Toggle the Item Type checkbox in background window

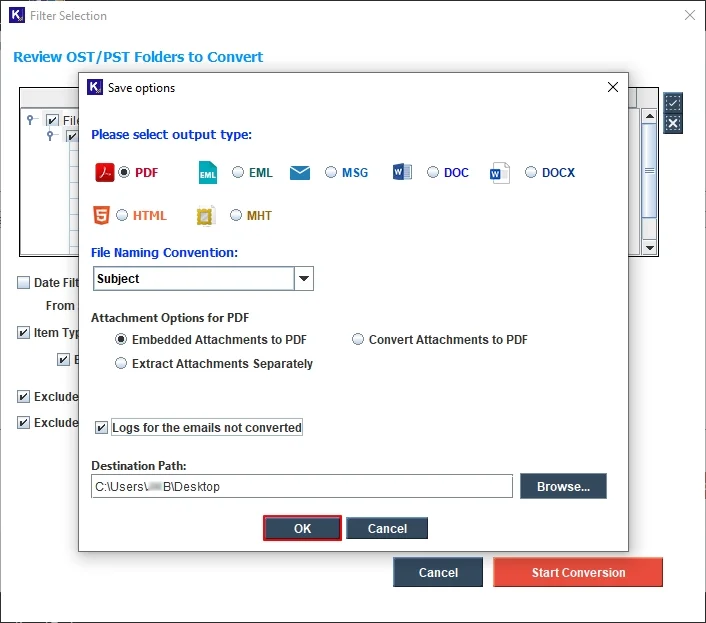click(x=23, y=333)
